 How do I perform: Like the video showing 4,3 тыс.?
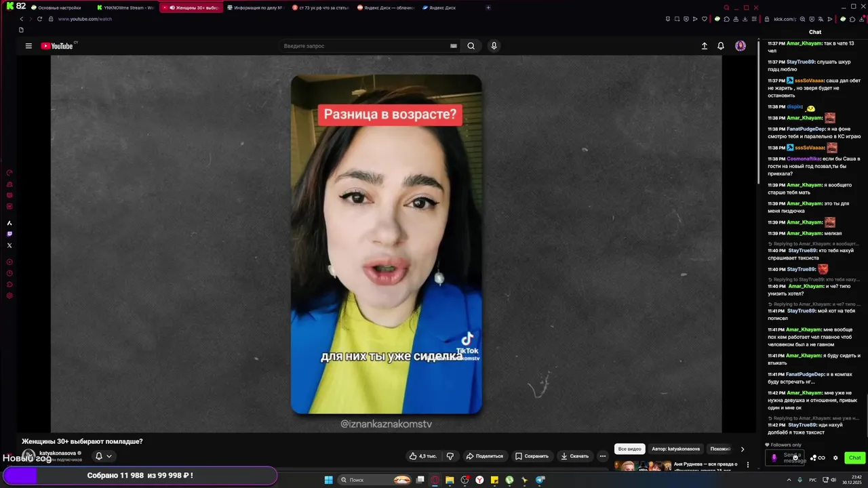coord(422,456)
